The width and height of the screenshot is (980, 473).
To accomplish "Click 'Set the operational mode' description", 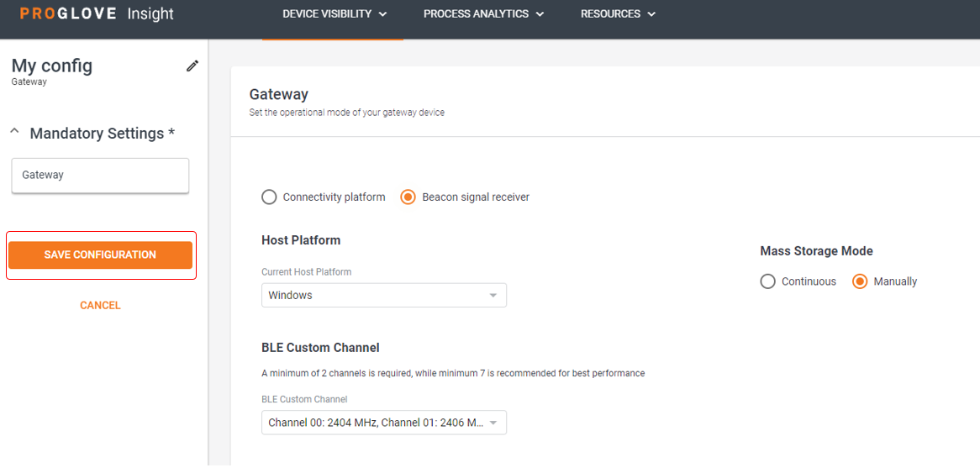I will pos(346,113).
